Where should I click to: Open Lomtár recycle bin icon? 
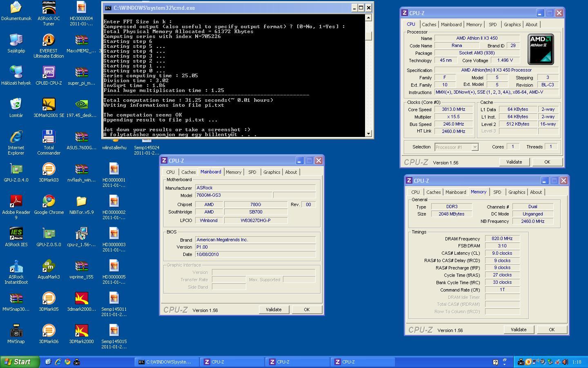[16, 108]
